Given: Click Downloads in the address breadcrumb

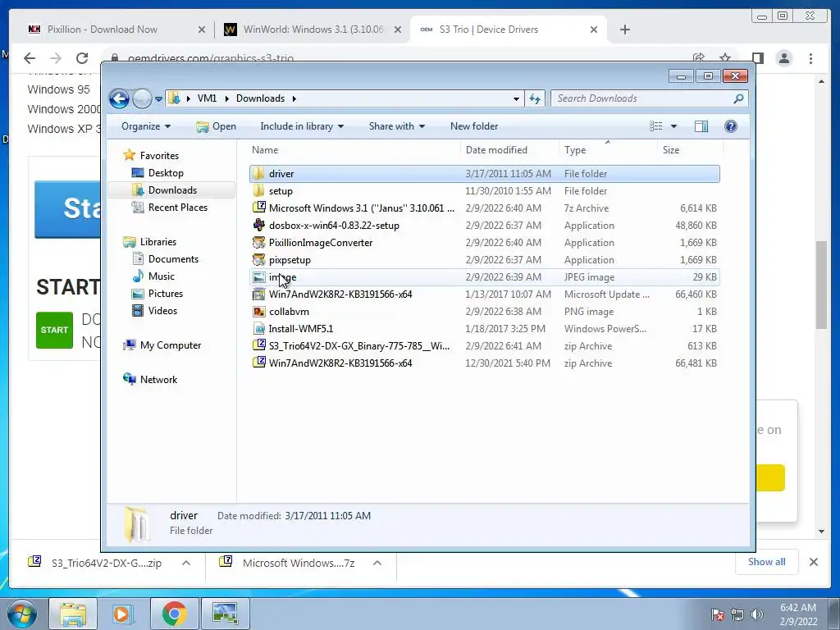Looking at the screenshot, I should point(260,98).
